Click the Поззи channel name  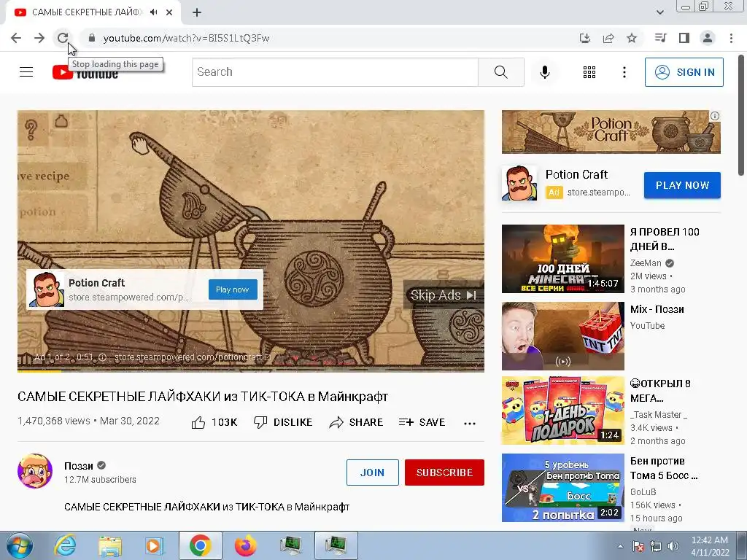coord(79,466)
